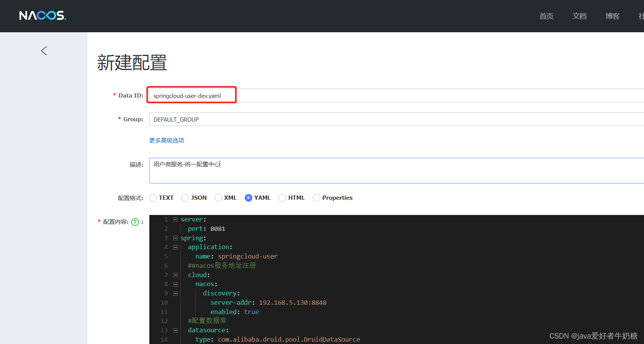Select the Properties format radio button

317,198
